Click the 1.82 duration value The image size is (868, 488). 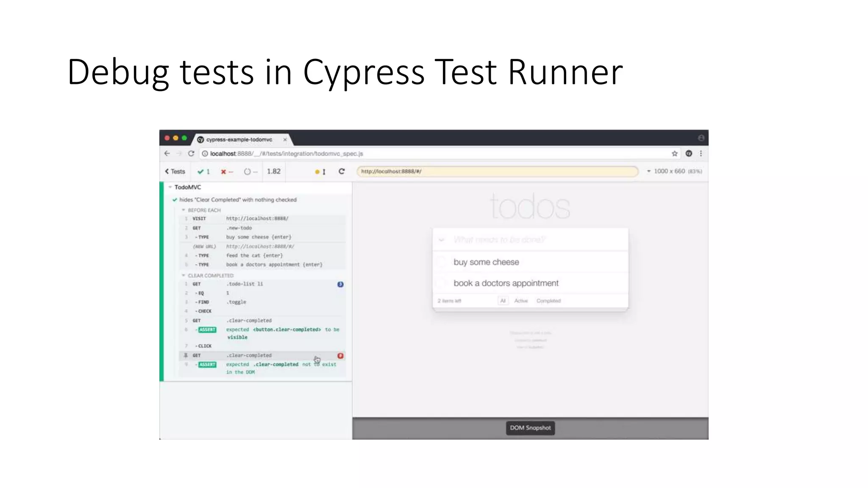point(274,171)
